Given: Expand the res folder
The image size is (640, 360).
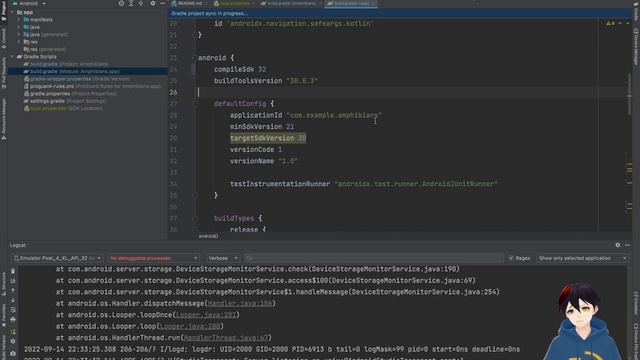Looking at the screenshot, I should [19, 42].
